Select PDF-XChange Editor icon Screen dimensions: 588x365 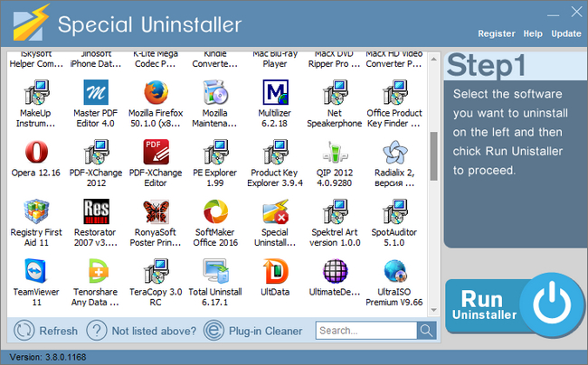(156, 152)
